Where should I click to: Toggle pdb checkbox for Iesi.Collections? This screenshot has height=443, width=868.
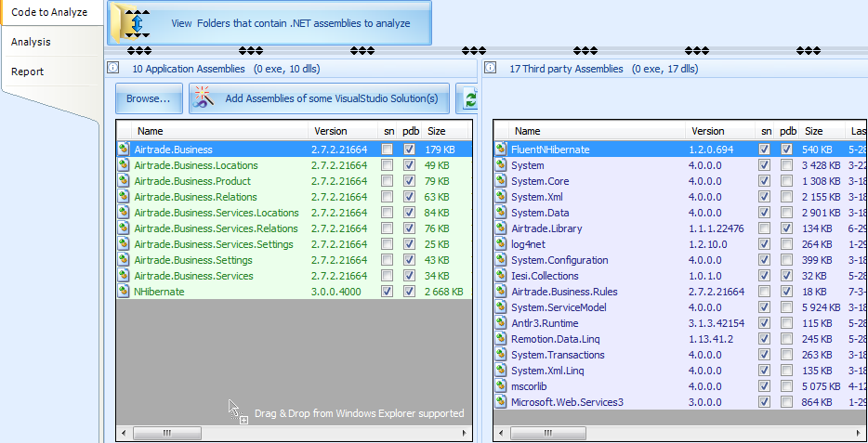[786, 276]
